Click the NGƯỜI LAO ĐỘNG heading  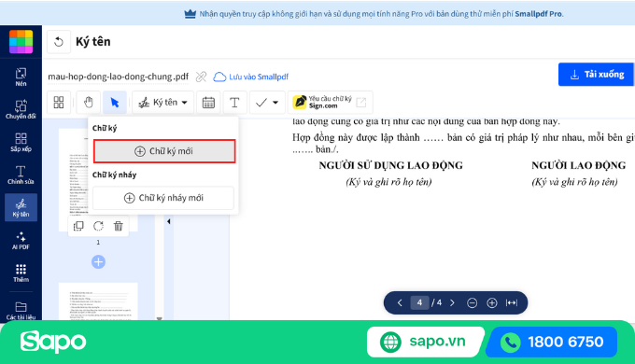[579, 165]
